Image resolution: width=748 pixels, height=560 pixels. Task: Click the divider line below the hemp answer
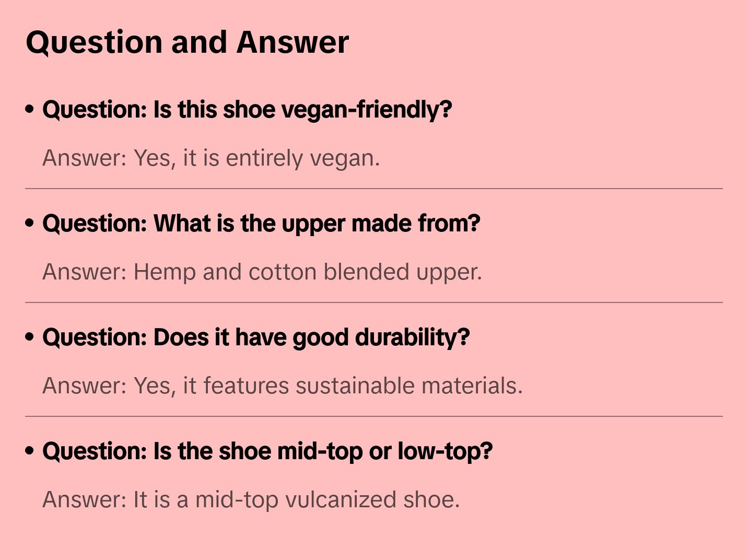click(374, 302)
